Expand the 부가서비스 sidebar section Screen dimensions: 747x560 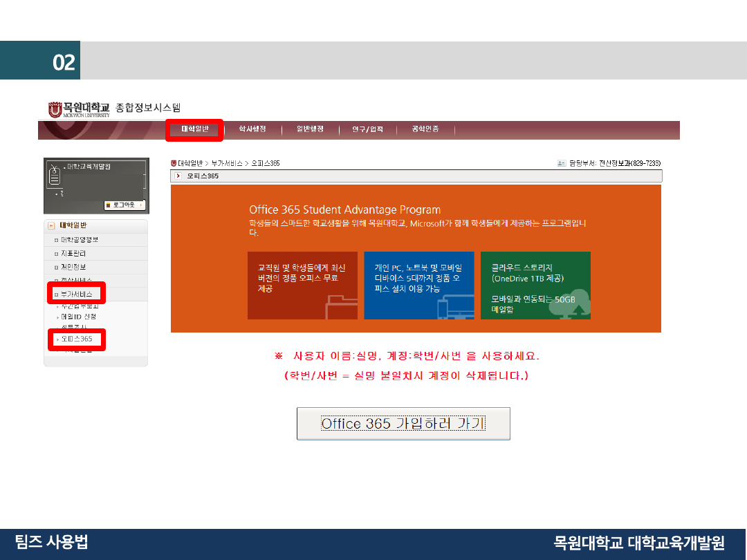(76, 294)
